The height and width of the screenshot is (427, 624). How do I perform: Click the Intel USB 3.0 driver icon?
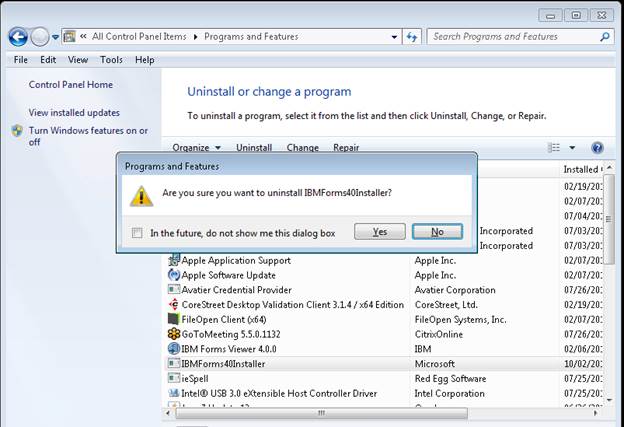[174, 393]
